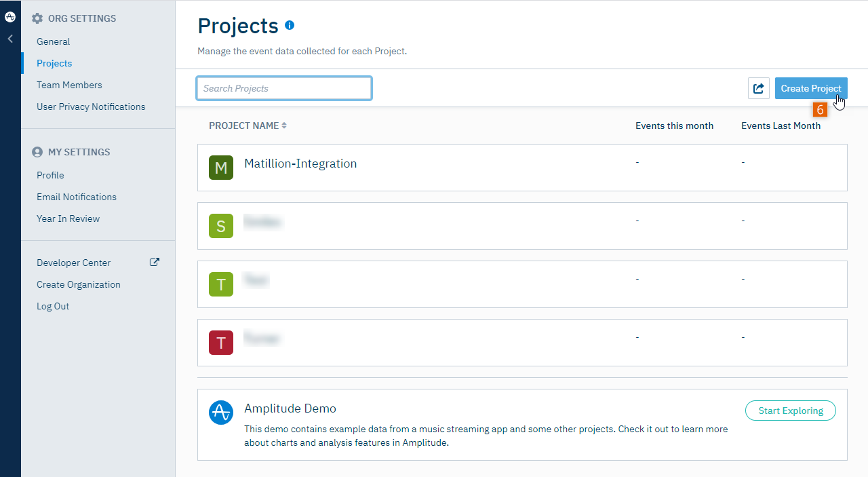This screenshot has height=477, width=868.
Task: Open the Developer Center link
Action: click(x=73, y=263)
